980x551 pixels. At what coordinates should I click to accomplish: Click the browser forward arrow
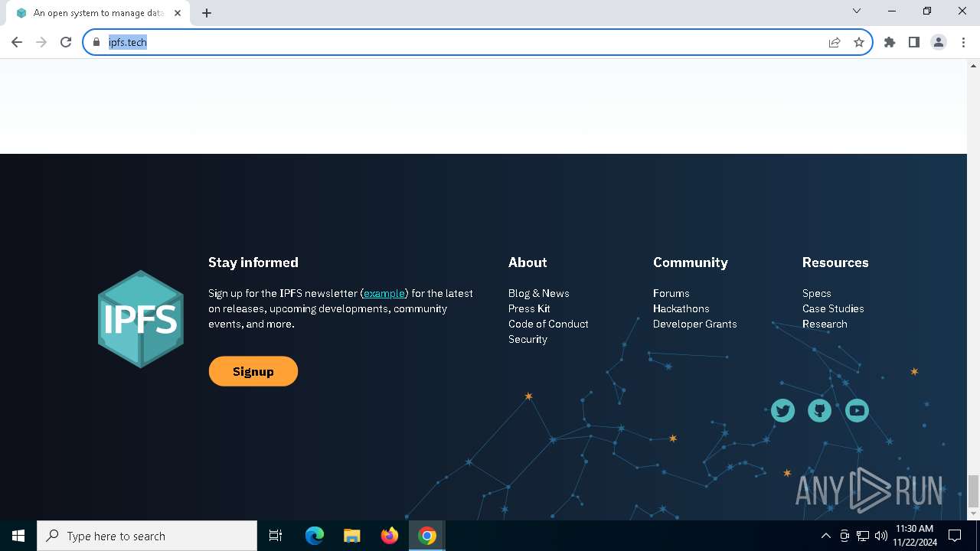[x=41, y=42]
